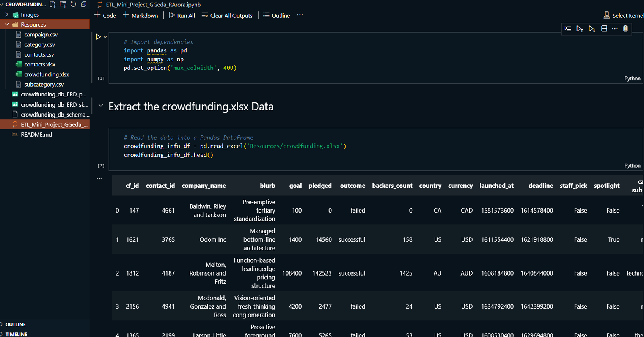
Task: Click Run by Line icon in cell toolbar
Action: (x=568, y=29)
